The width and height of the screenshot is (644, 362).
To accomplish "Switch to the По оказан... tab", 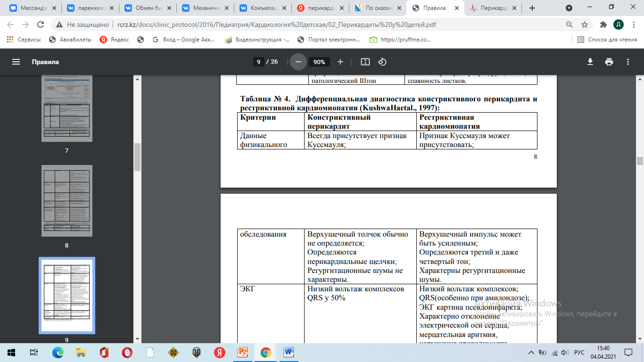I will [373, 8].
